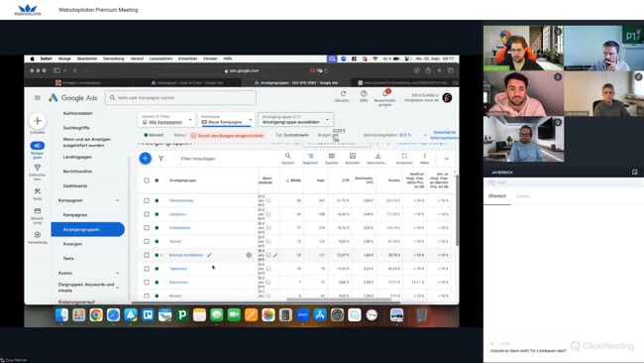This screenshot has height=363, width=644.
Task: Click blue plus to add ad group
Action: pos(145,159)
